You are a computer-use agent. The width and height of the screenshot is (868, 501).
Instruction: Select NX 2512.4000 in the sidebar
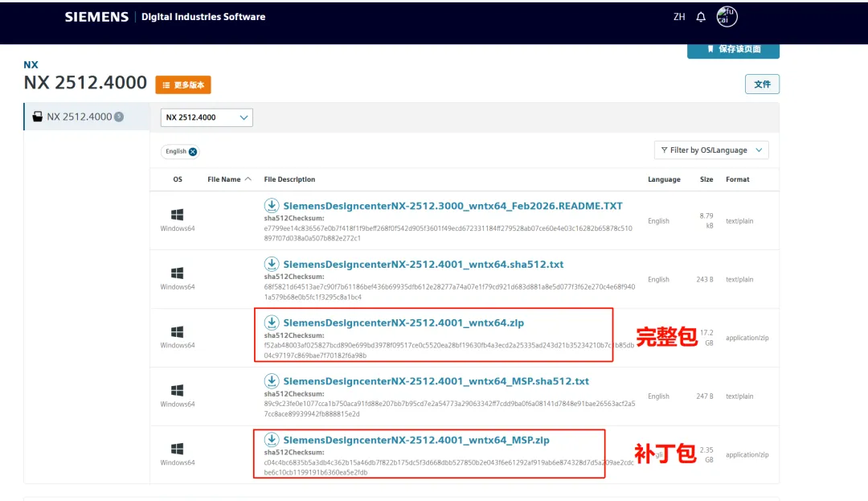[86, 117]
